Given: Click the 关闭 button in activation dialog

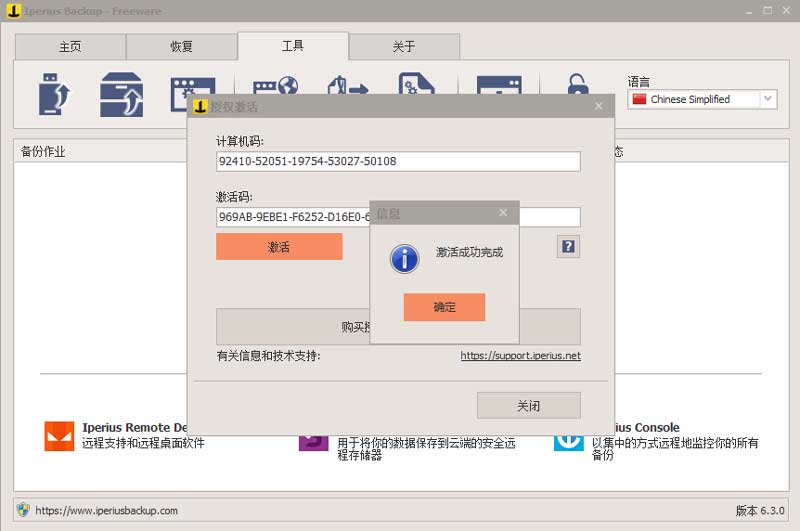Looking at the screenshot, I should (x=529, y=406).
